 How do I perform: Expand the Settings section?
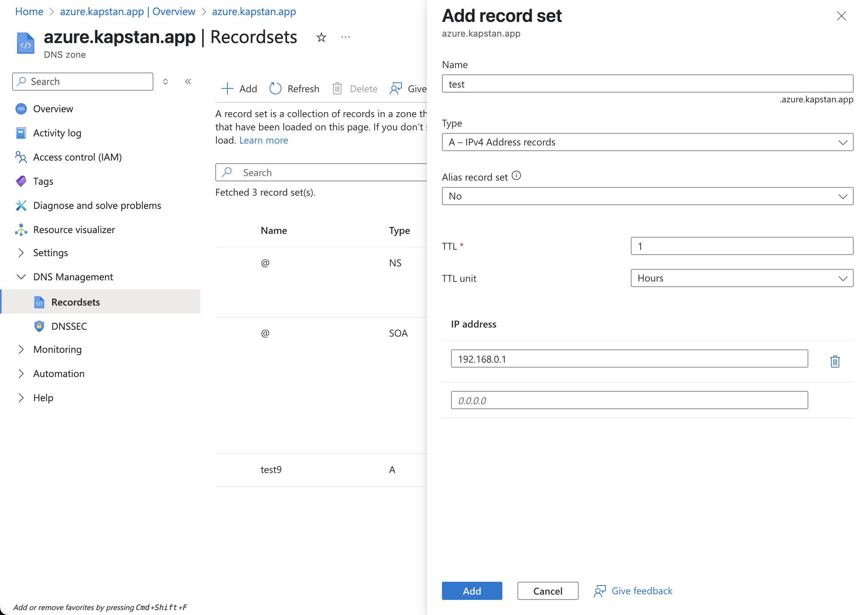click(21, 253)
